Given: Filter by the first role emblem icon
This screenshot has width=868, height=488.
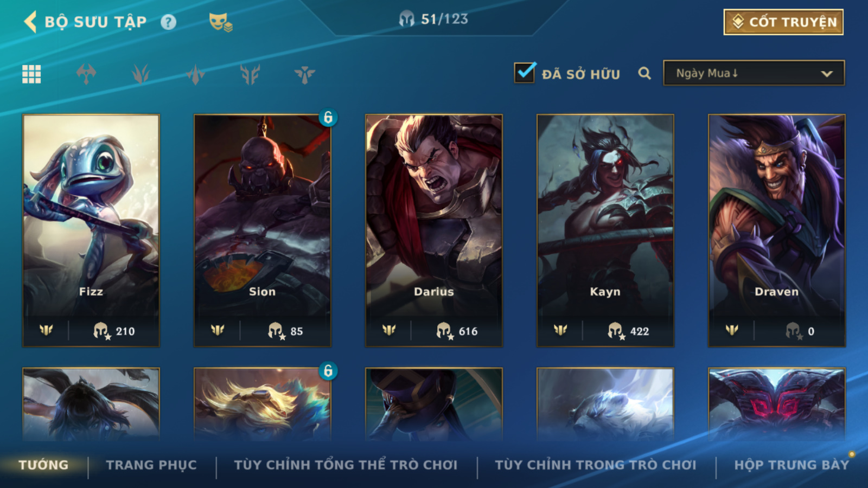Looking at the screenshot, I should tap(86, 74).
